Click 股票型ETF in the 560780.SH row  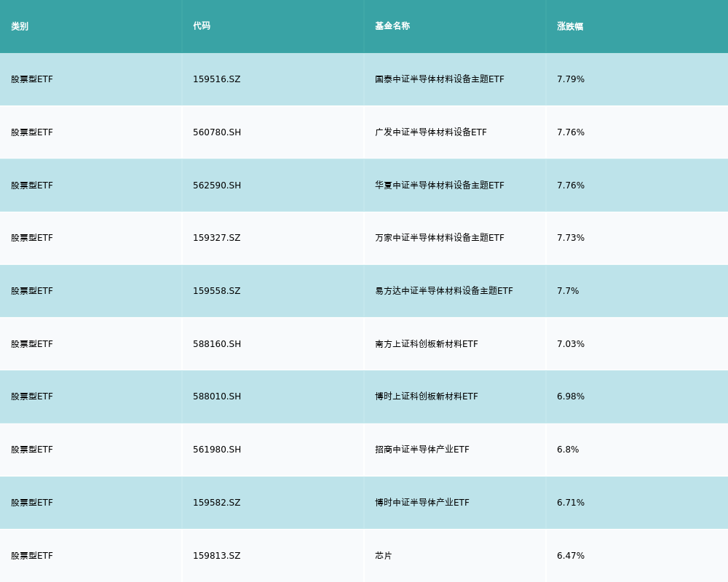(32, 132)
